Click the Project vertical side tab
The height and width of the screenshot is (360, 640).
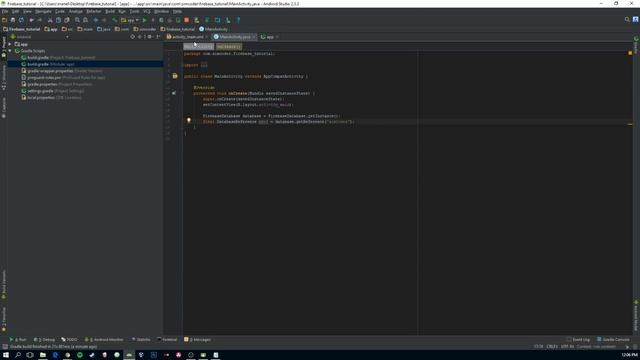coord(4,47)
